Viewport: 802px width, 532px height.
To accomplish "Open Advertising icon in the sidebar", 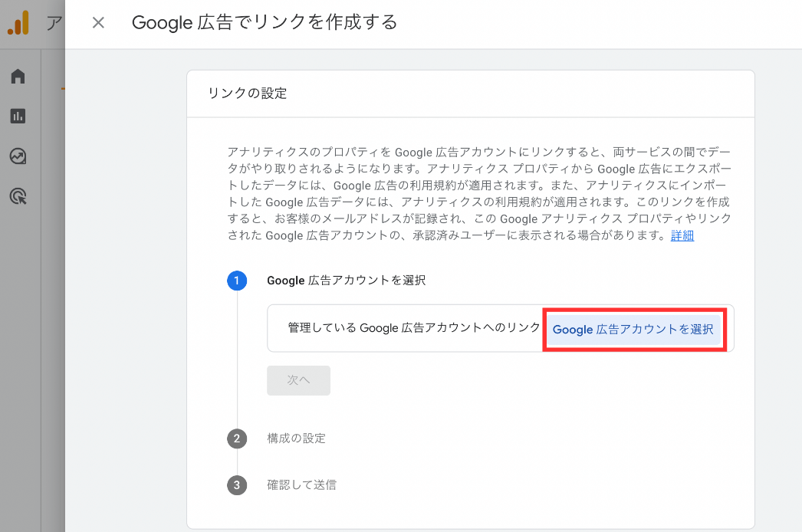I will tap(18, 196).
